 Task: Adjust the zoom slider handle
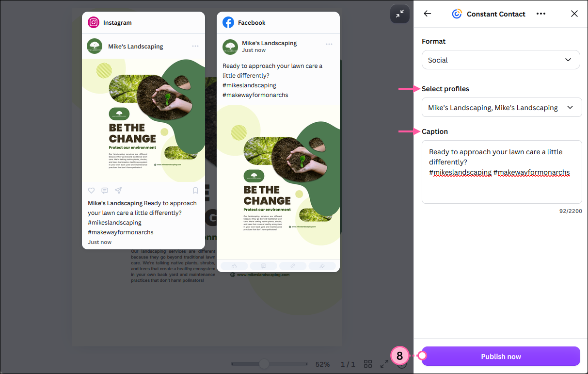264,363
